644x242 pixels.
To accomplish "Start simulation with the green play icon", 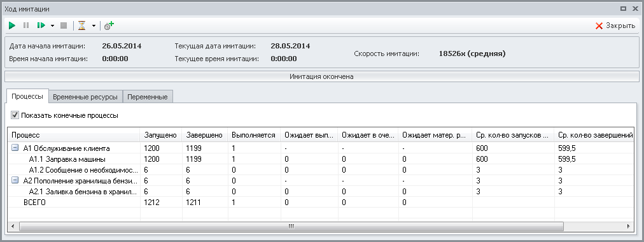I will tap(12, 25).
